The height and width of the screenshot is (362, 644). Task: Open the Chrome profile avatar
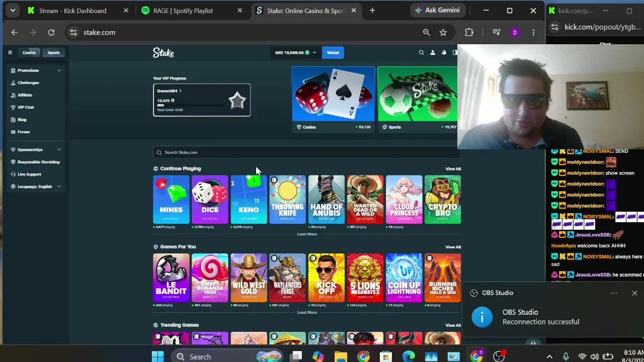coord(515,32)
